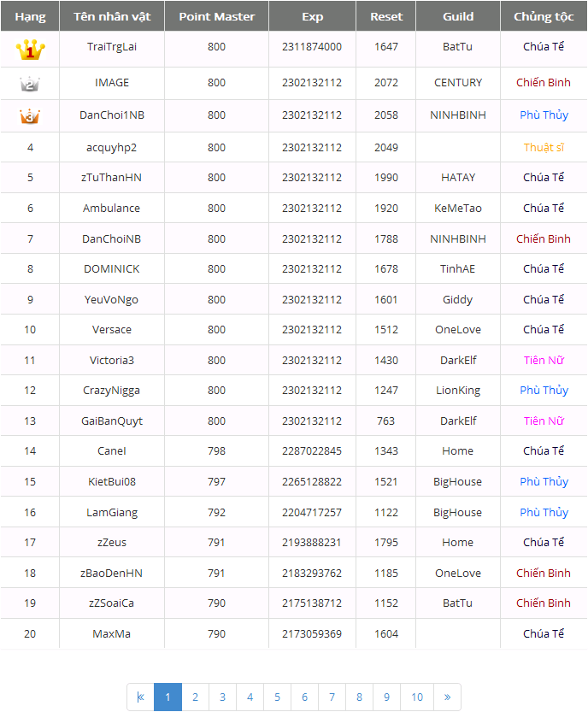588x712 pixels.
Task: Select page 10 in pagination
Action: point(417,697)
